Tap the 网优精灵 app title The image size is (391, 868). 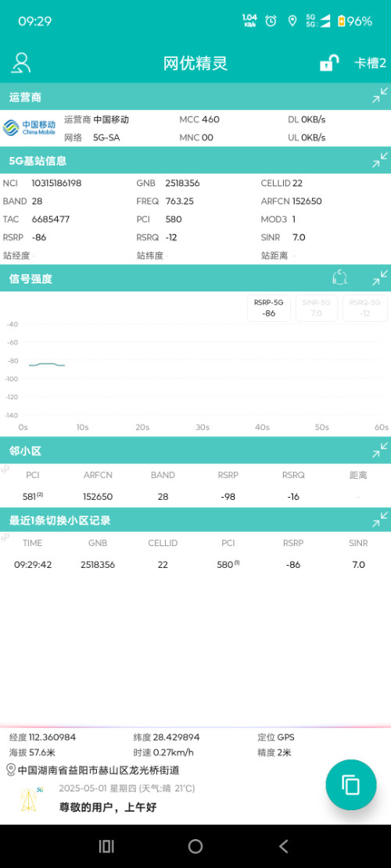point(195,63)
